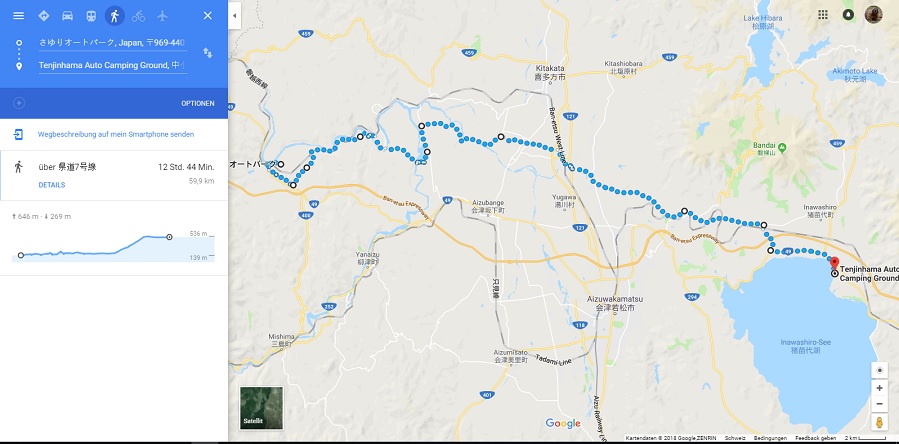Swap start and destination points

pyautogui.click(x=208, y=53)
